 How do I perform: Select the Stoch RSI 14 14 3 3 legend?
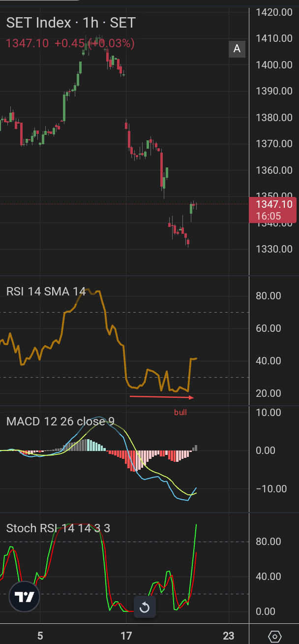coord(58,528)
